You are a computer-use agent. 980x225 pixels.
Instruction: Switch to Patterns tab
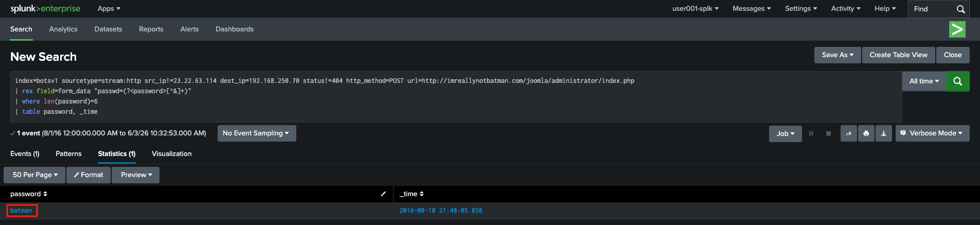pos(68,154)
